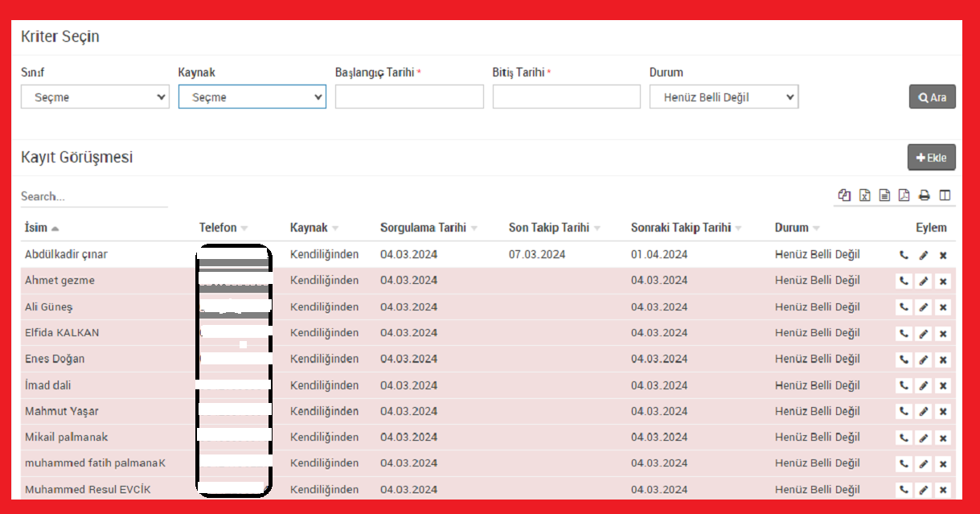Print the Kayıt Görüşmesi table
This screenshot has width=980, height=514.
(x=925, y=195)
